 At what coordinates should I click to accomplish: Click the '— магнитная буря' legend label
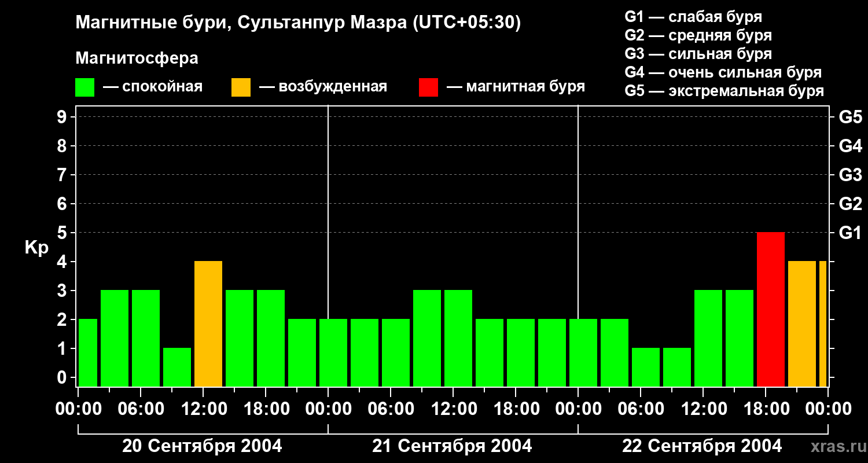516,87
